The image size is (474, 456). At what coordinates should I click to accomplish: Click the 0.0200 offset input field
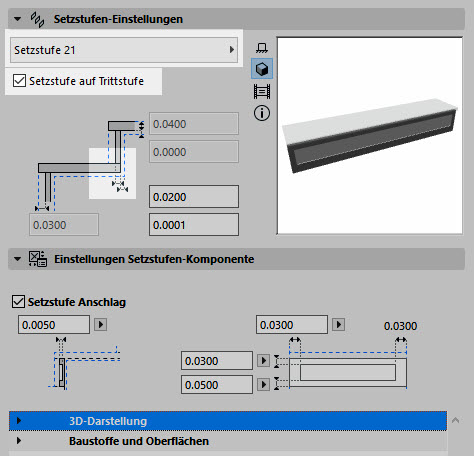[194, 197]
